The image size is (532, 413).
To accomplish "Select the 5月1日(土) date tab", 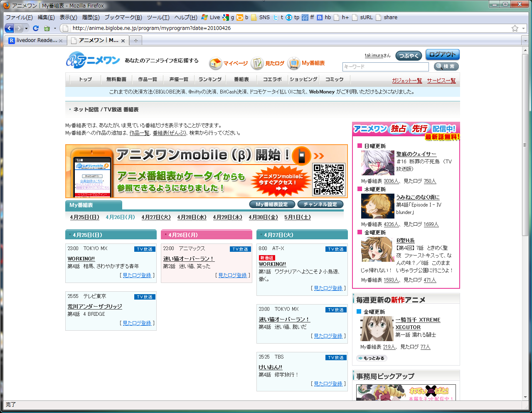I will [298, 217].
